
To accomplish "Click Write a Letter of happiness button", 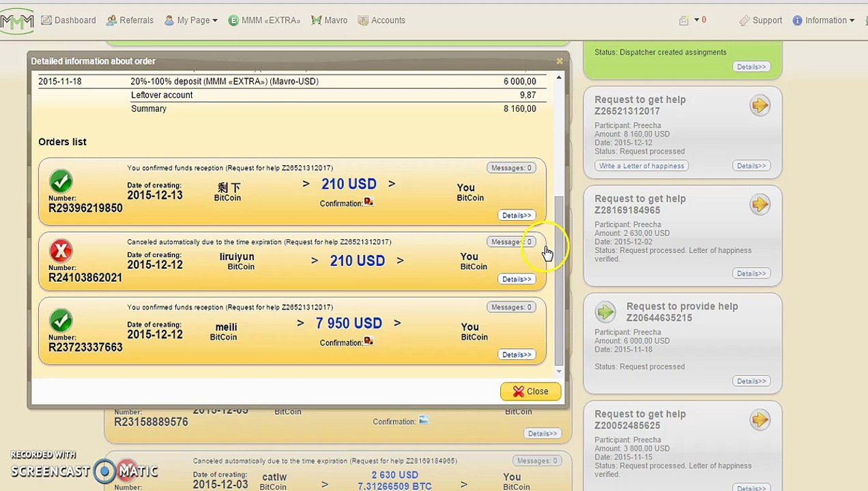I will (641, 166).
